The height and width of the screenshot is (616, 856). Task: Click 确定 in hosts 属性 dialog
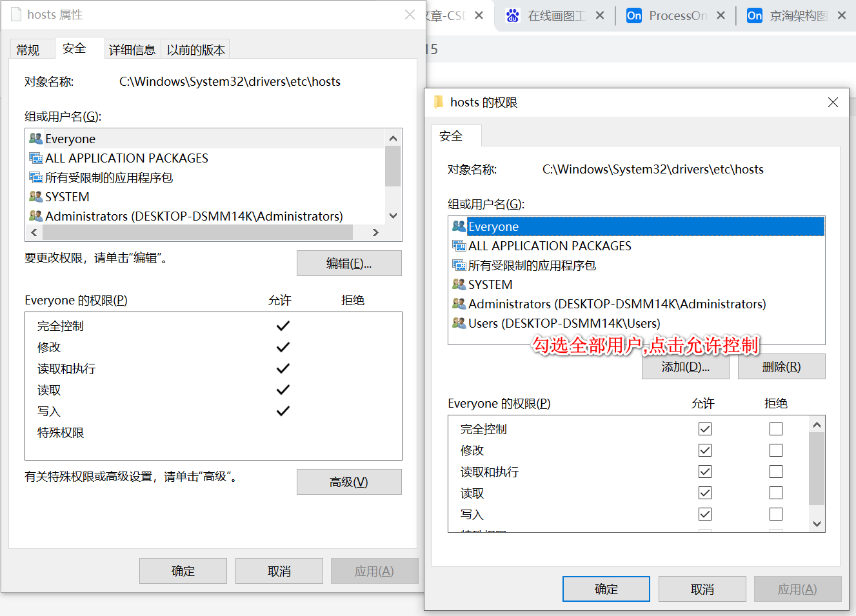click(x=183, y=571)
